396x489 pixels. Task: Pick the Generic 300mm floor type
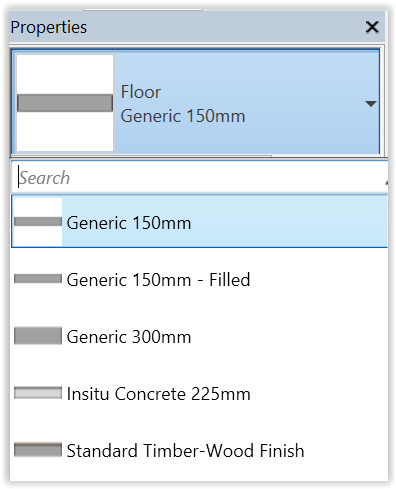200,336
